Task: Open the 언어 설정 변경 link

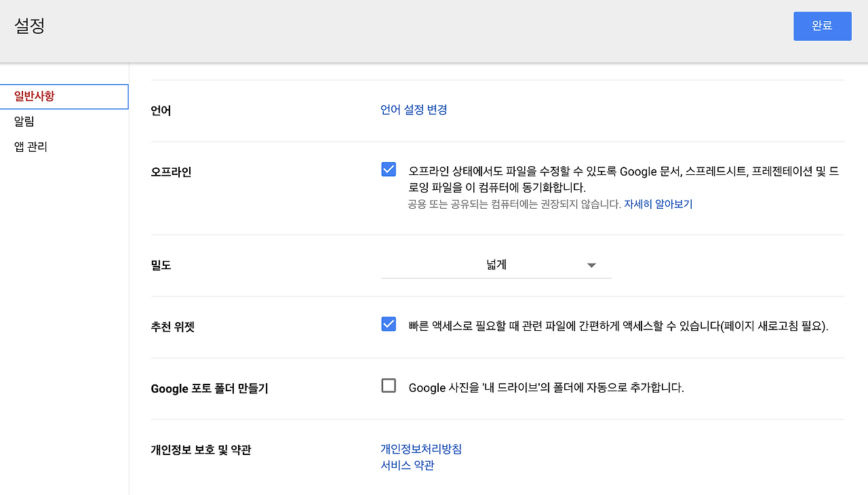Action: (x=413, y=110)
